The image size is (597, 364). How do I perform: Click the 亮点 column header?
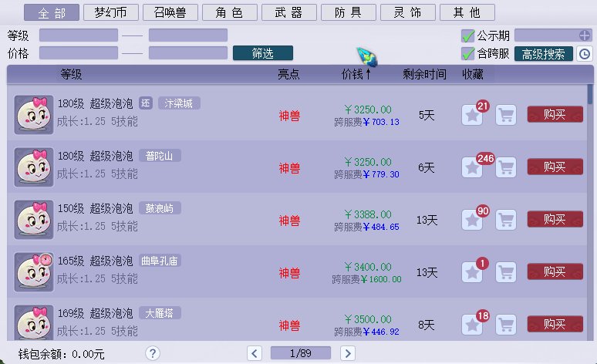point(288,74)
